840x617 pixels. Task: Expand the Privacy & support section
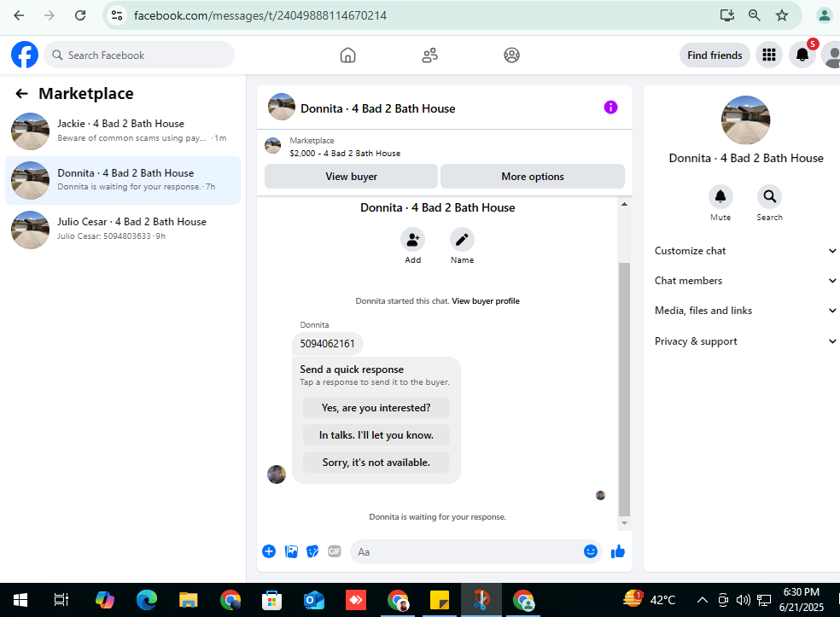(745, 341)
